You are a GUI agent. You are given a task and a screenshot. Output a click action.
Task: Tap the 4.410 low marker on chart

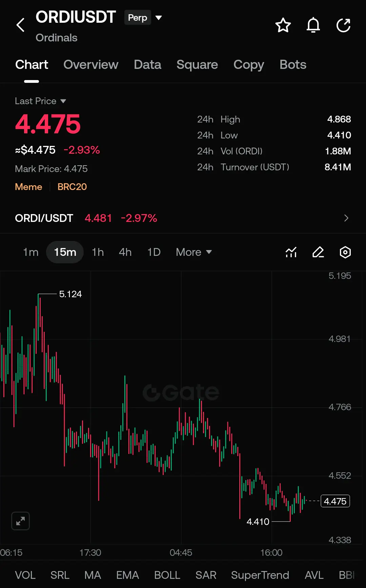point(258,521)
